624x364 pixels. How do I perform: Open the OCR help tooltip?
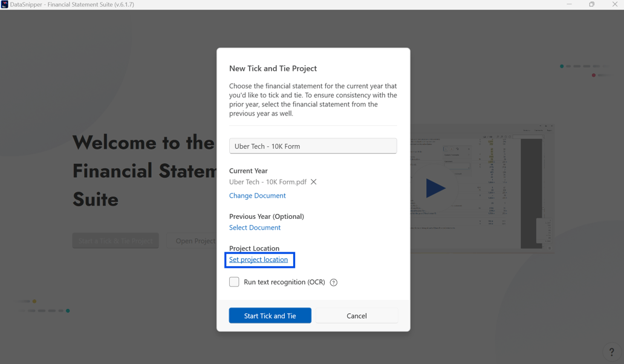point(333,282)
